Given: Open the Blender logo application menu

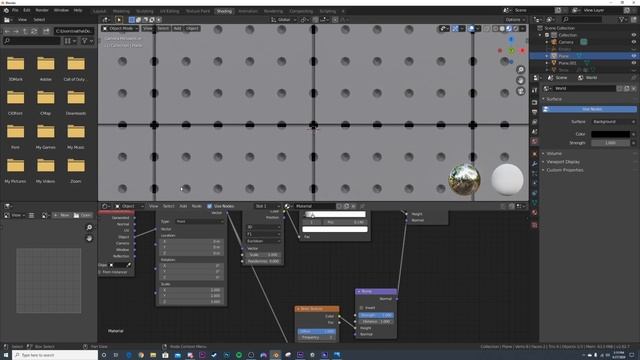Looking at the screenshot, I should click(6, 10).
